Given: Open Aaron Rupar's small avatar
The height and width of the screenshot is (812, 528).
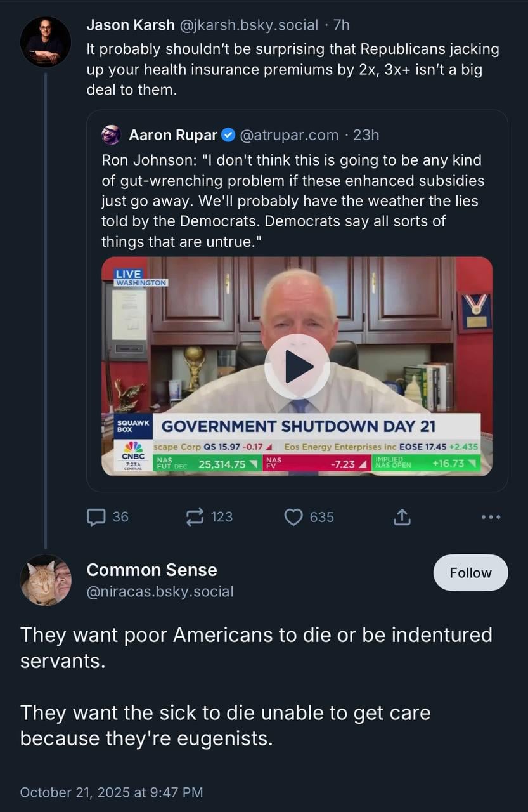Looking at the screenshot, I should 112,134.
